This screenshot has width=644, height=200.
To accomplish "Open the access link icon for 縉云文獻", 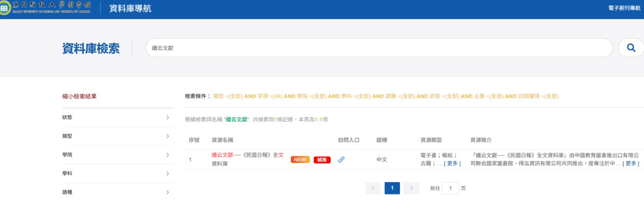I will [341, 160].
